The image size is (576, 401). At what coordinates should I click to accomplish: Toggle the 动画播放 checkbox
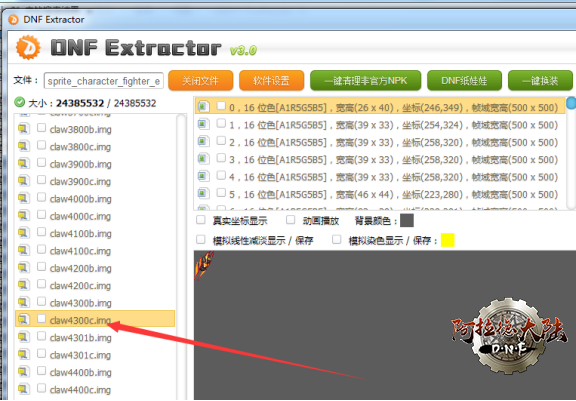(291, 220)
